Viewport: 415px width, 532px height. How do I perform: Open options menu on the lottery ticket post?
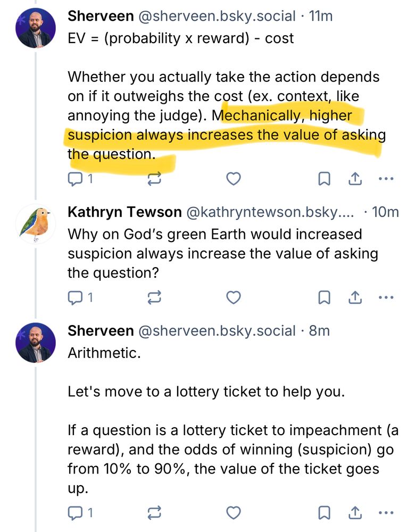(385, 513)
